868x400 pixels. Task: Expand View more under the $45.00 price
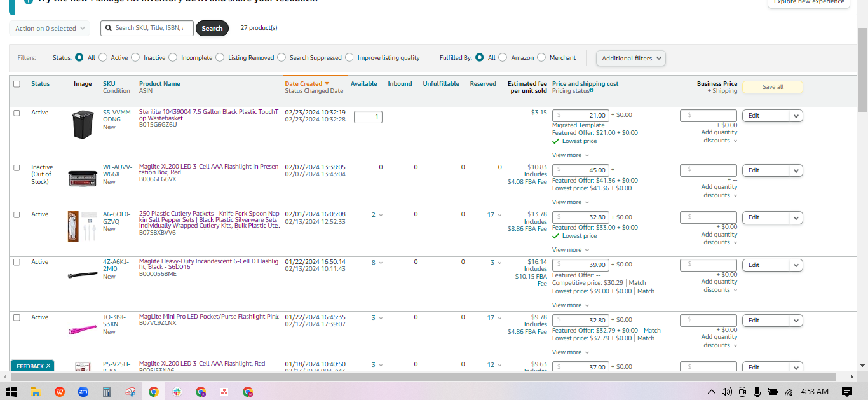[x=570, y=202]
